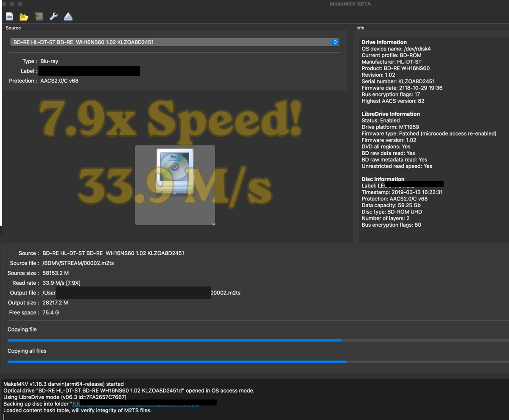Select the Type Blu-ray value
509x420 pixels.
tap(49, 61)
